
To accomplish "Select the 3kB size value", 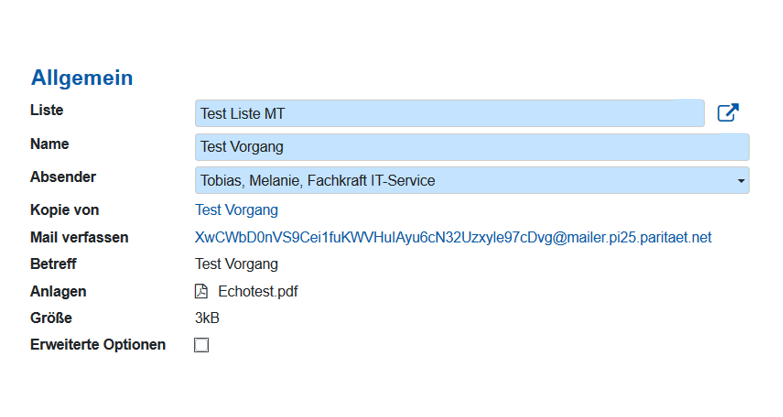I will pyautogui.click(x=207, y=318).
